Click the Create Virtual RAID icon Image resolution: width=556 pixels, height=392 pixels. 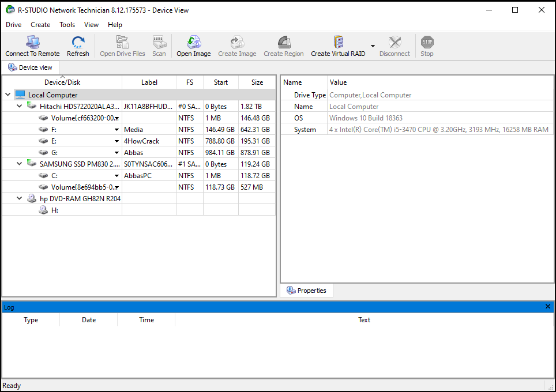(339, 42)
